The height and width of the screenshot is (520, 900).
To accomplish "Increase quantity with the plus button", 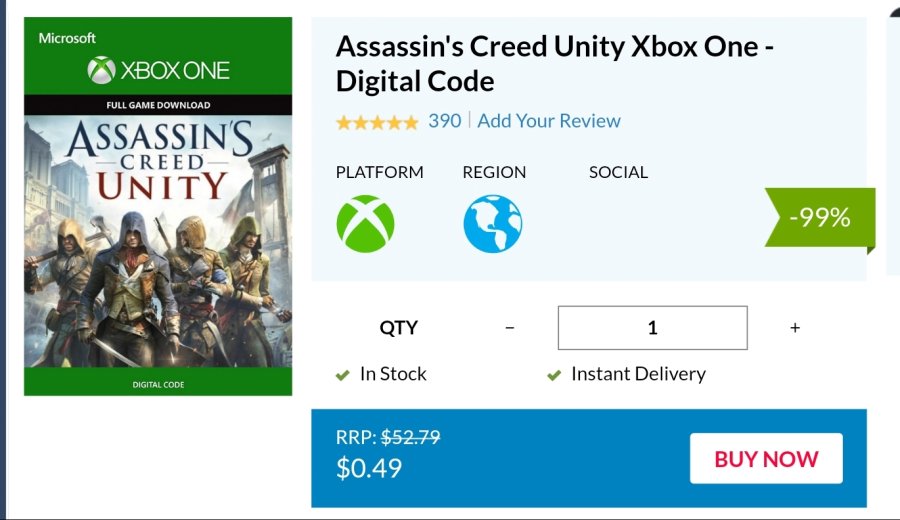I will (795, 328).
